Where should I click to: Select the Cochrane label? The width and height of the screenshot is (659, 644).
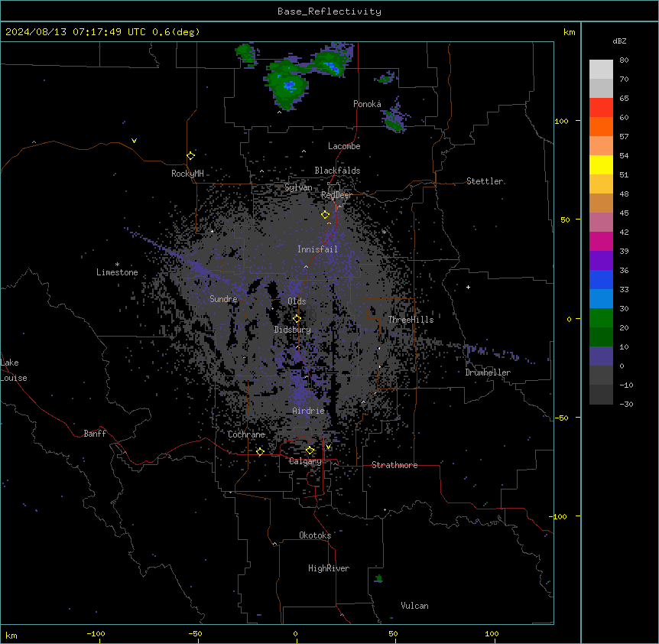point(246,434)
